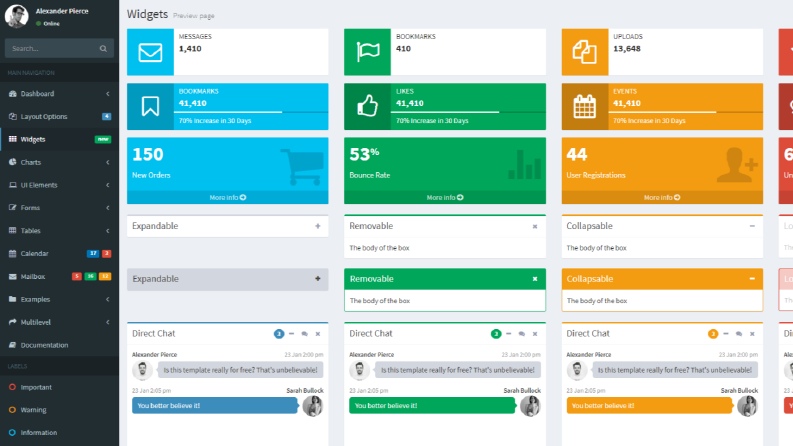Click the Uploads files icon tile

585,52
